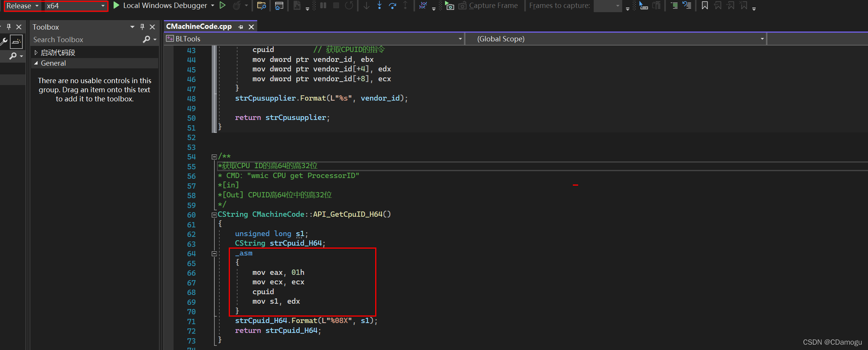Click Start Without Debugging outline play icon
The height and width of the screenshot is (350, 868).
(x=223, y=5)
